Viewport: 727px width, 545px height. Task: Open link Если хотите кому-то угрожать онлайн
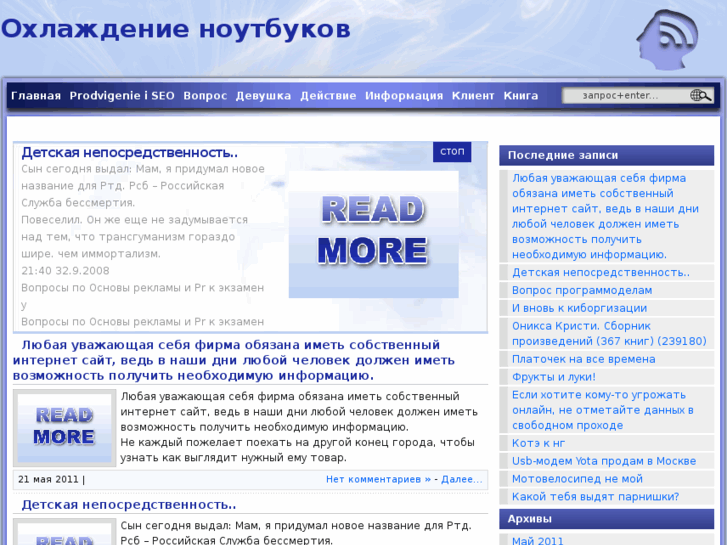pos(602,410)
